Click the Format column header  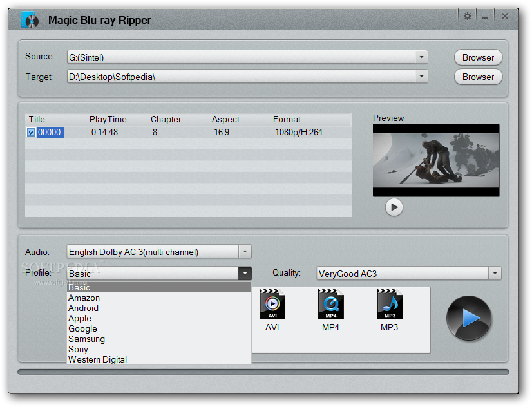pos(287,119)
